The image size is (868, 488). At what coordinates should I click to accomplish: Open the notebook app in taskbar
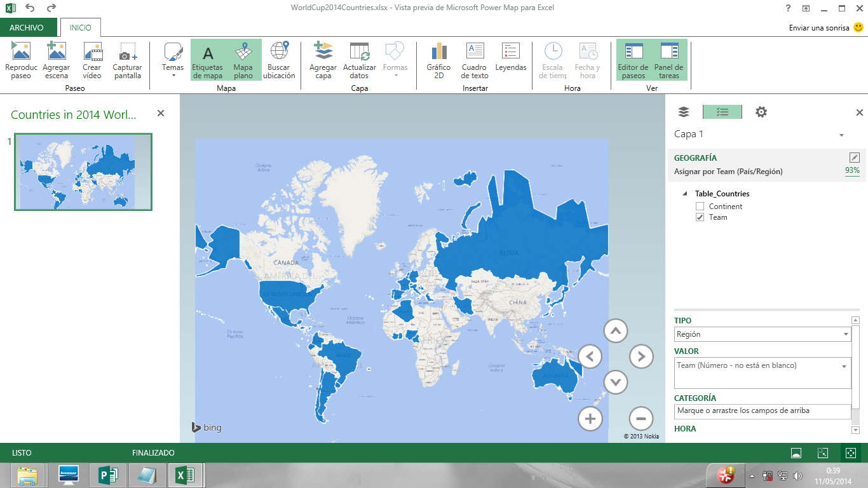[x=146, y=475]
